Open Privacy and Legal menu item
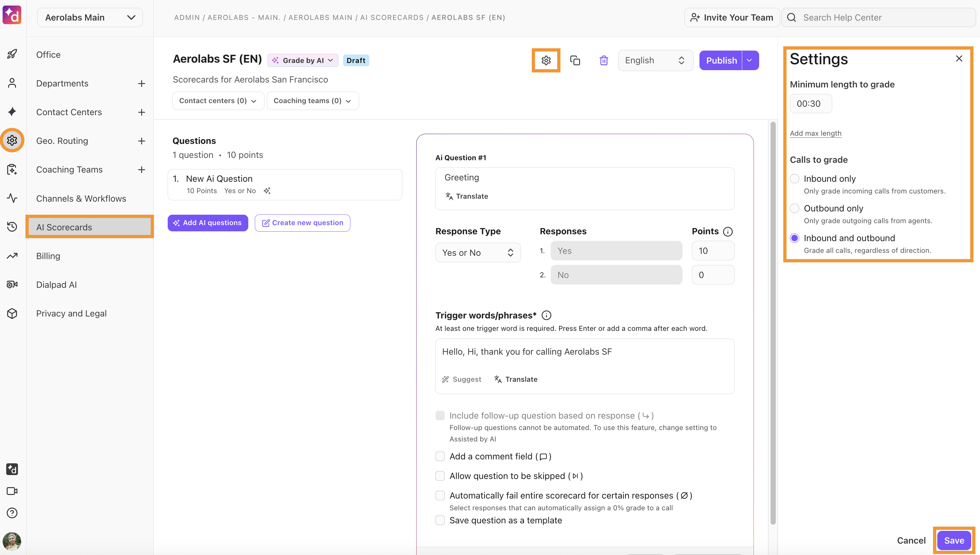 click(71, 313)
